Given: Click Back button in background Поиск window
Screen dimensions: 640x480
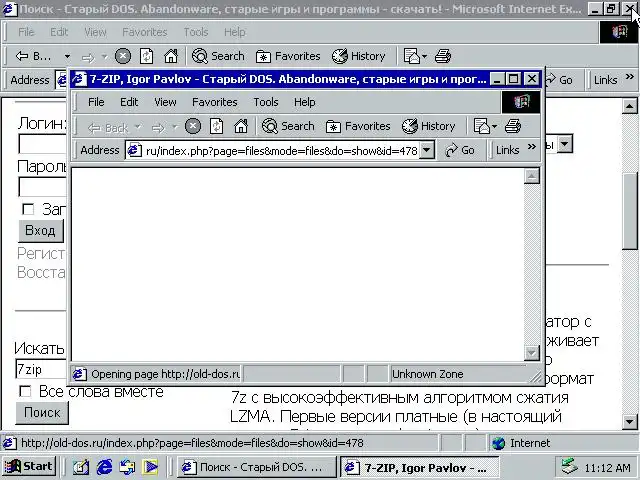Looking at the screenshot, I should 33,56.
